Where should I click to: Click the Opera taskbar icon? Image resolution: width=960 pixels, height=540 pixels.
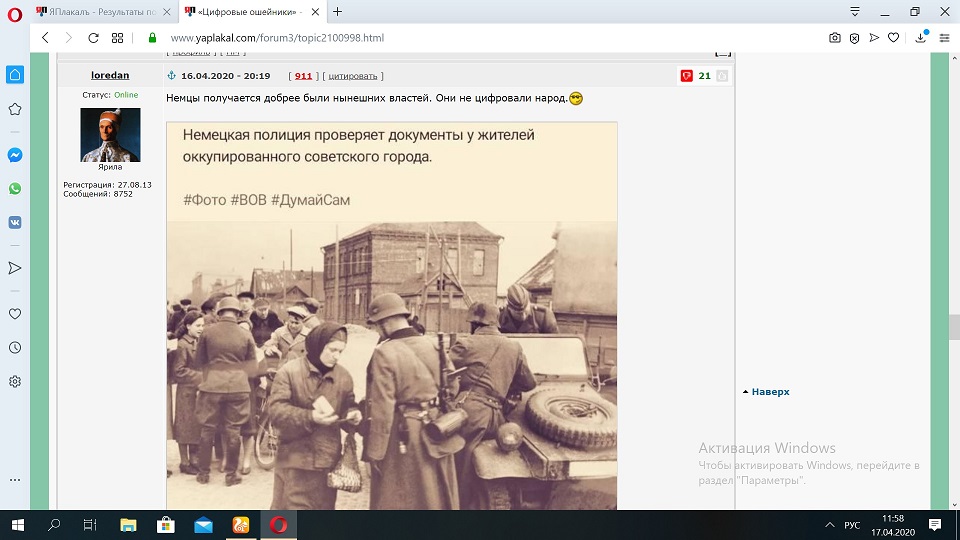[278, 525]
